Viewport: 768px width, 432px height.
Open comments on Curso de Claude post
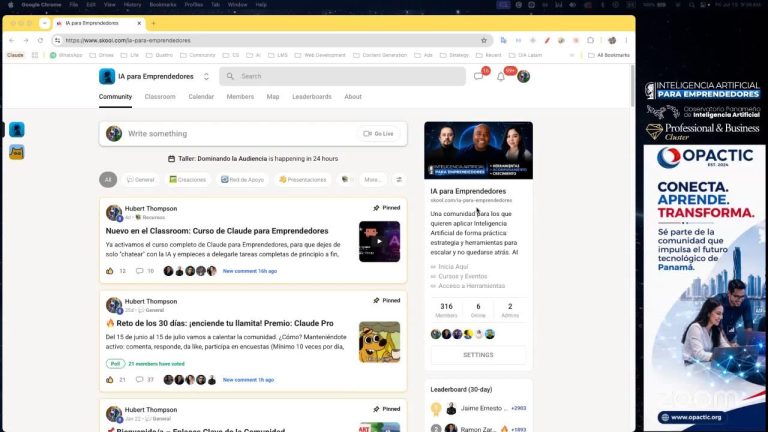point(140,271)
